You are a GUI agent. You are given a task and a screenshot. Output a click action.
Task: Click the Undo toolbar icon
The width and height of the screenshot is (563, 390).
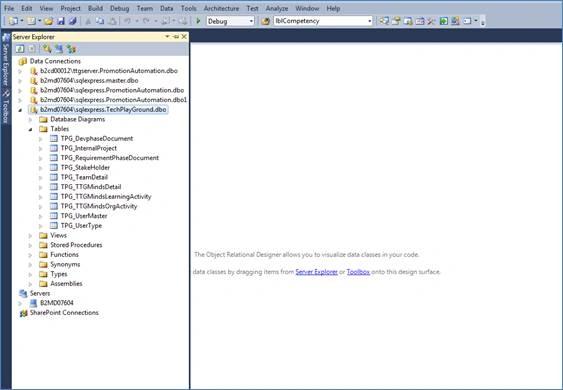tap(127, 21)
